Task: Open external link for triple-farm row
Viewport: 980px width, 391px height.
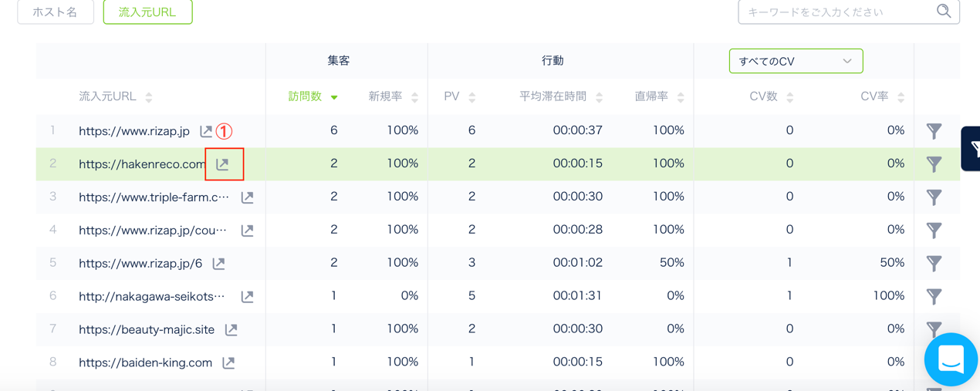Action: click(x=247, y=197)
